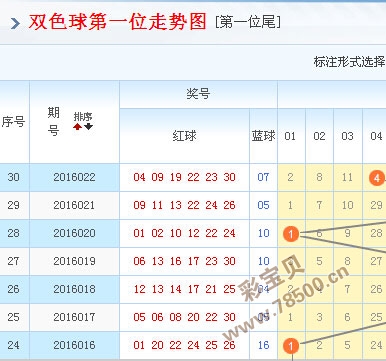Click sequence number 28 in 序号 column
The image size is (386, 361).
tap(13, 233)
